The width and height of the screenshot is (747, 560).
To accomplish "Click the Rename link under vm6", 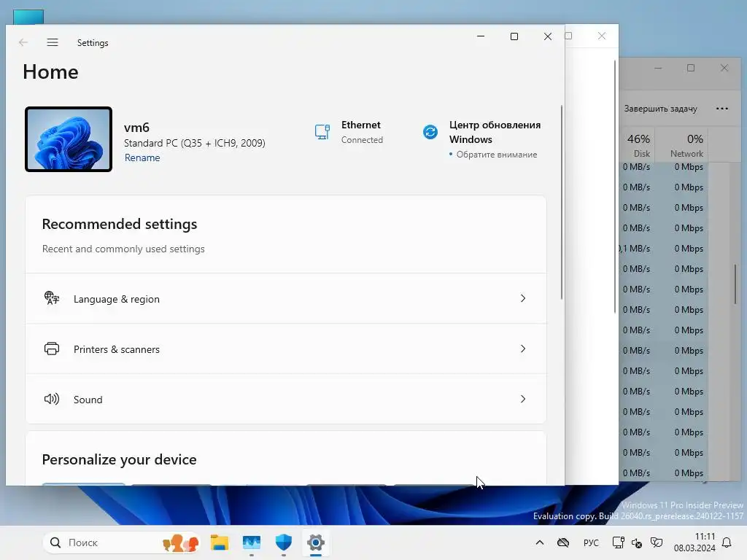I will [142, 157].
